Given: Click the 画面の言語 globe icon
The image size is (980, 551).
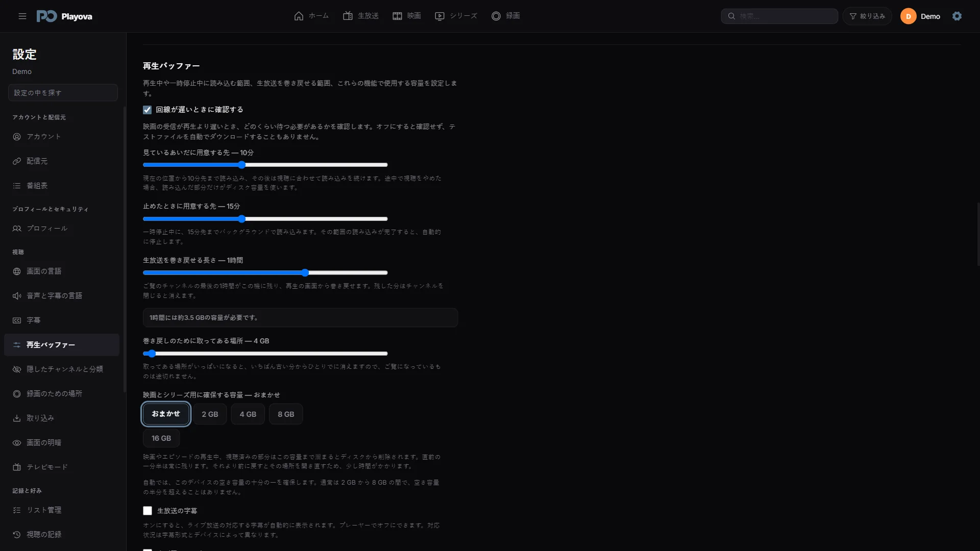Looking at the screenshot, I should click(17, 271).
